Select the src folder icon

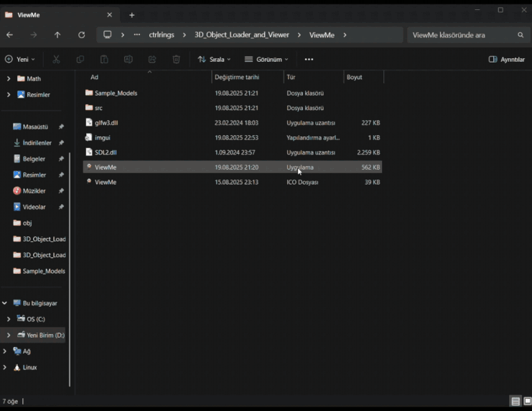89,107
